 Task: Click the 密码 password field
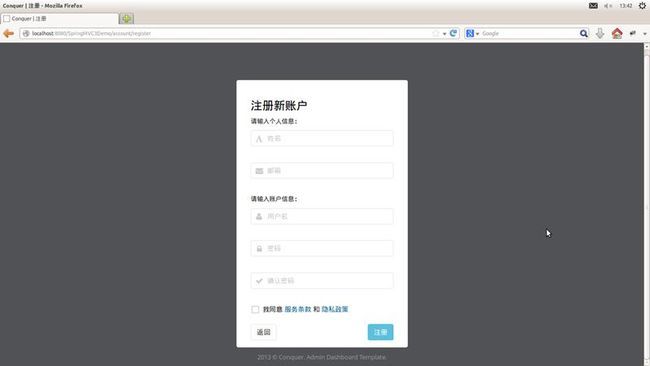[x=322, y=248]
